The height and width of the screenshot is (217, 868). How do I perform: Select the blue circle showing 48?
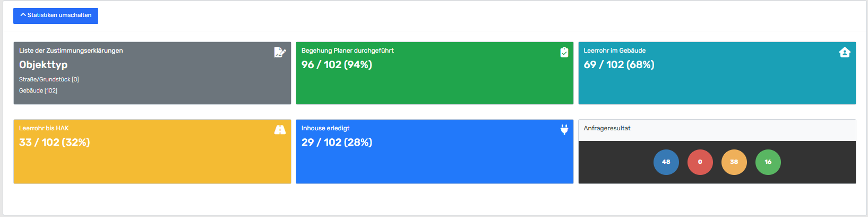coord(666,162)
